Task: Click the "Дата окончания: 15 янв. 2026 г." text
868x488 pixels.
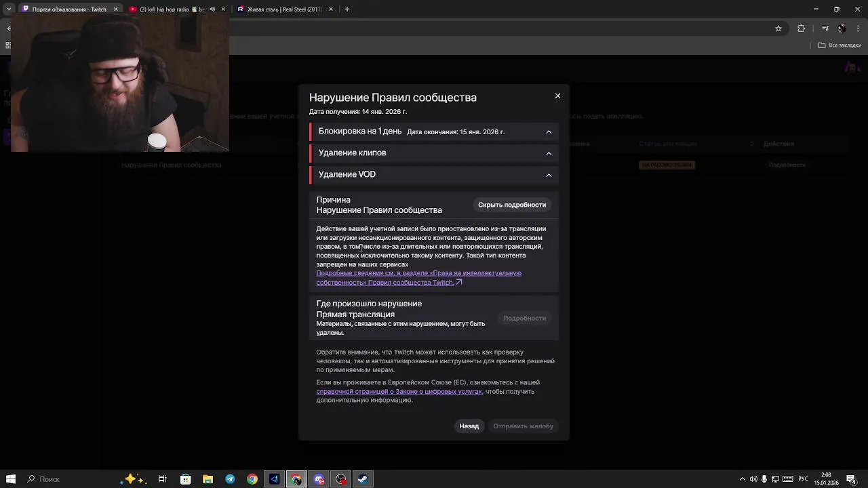Action: tap(456, 132)
